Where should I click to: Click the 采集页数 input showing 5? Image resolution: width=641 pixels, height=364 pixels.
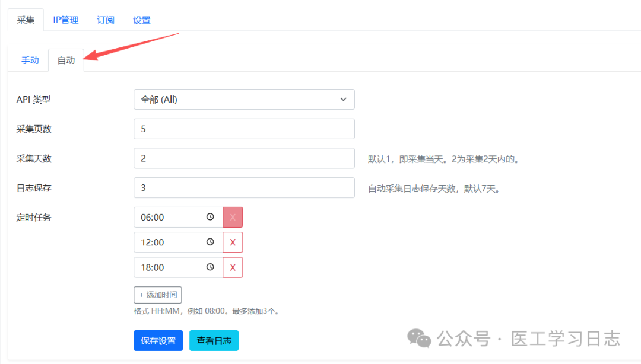[x=244, y=129]
